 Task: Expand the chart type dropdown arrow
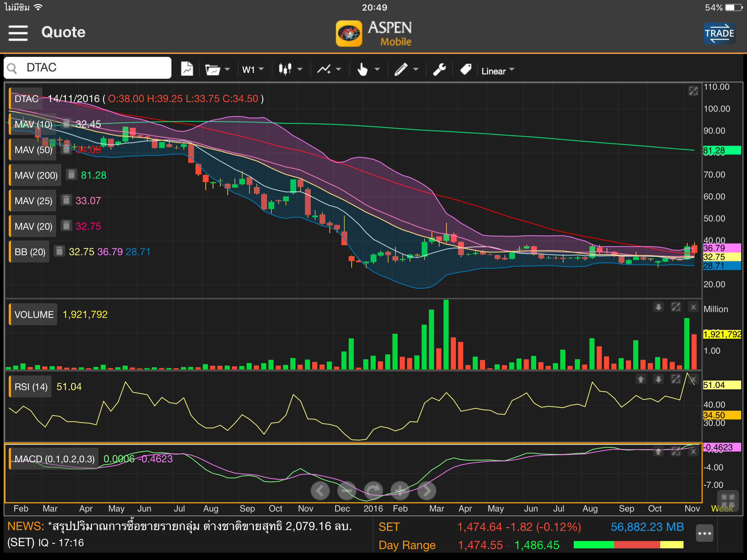[300, 69]
